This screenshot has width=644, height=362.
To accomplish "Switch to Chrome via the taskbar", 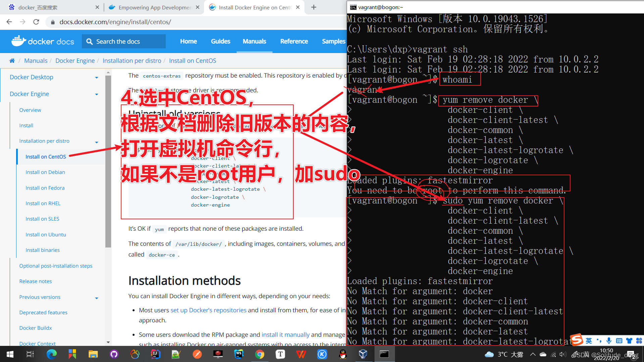I will 260,354.
